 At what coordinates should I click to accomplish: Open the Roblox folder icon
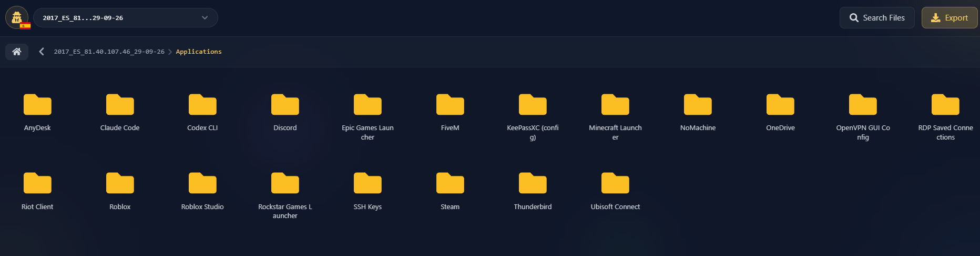[120, 183]
